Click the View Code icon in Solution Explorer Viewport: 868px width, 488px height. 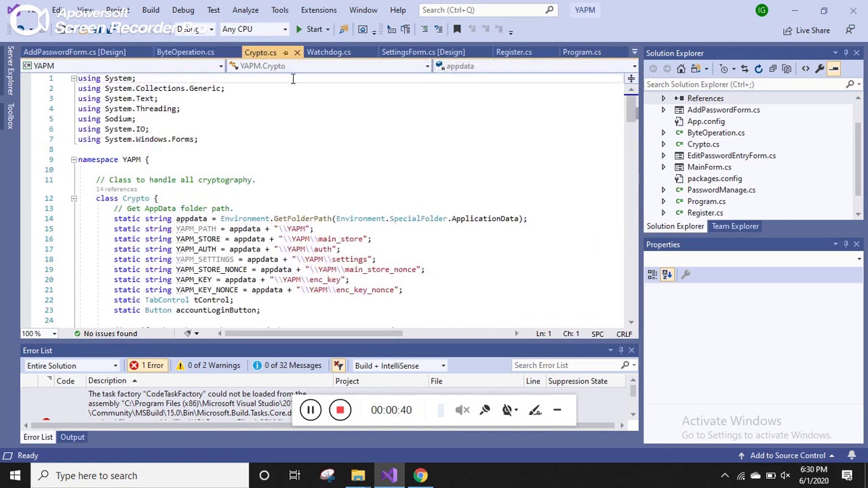tap(806, 68)
